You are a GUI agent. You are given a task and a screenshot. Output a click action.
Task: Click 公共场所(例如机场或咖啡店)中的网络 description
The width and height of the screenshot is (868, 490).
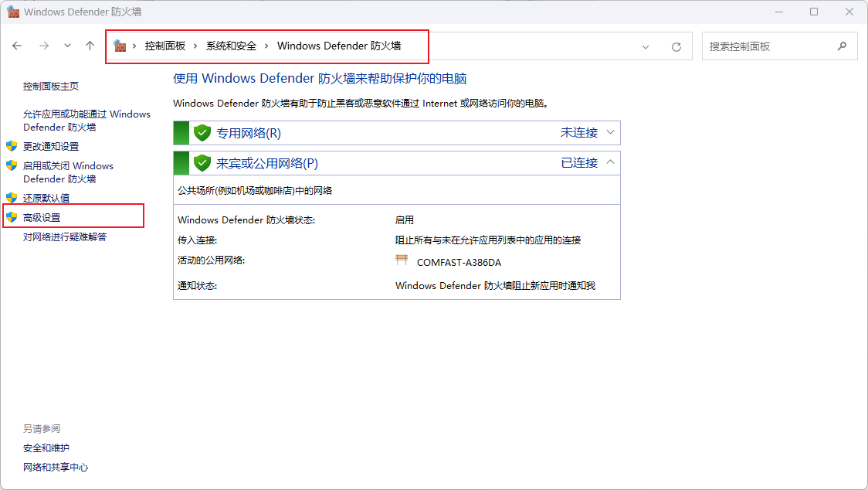[255, 191]
